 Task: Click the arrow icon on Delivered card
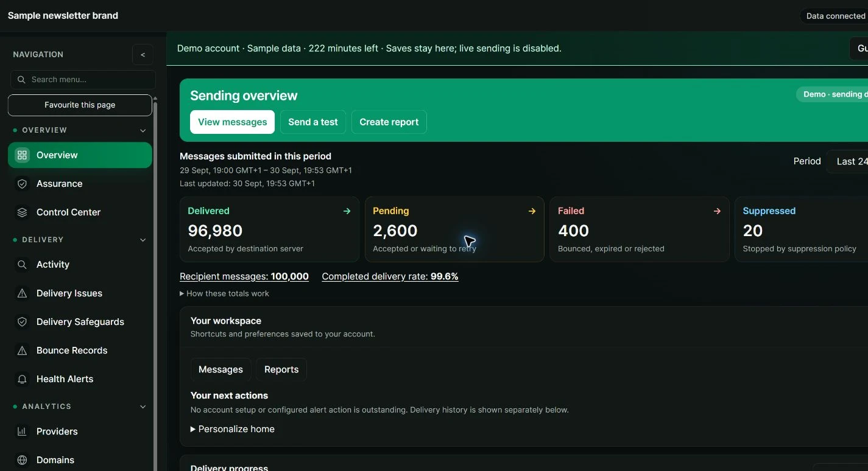[347, 211]
